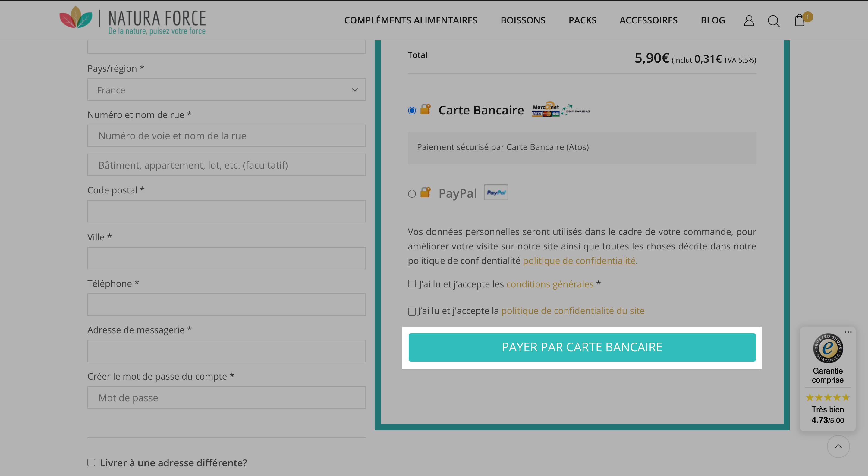Check the politique de confidentialité du site box
Viewport: 868px width, 476px height.
[x=412, y=312]
